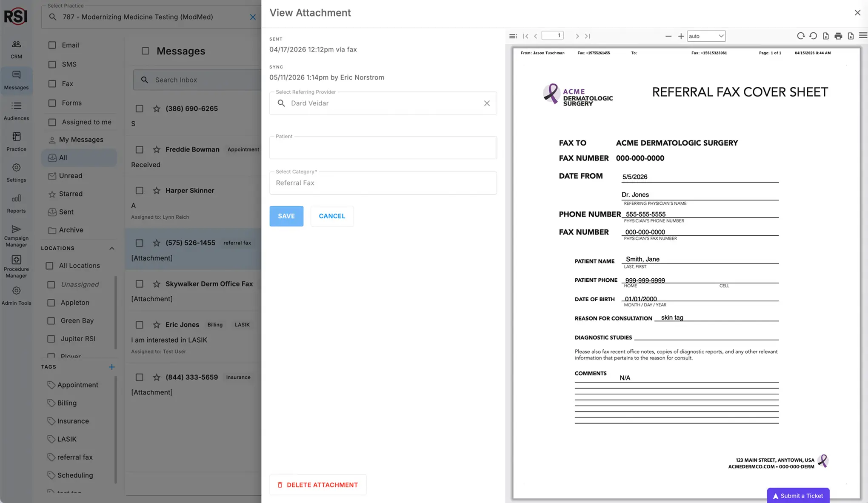Check the Email filter checkbox
868x503 pixels.
(52, 45)
